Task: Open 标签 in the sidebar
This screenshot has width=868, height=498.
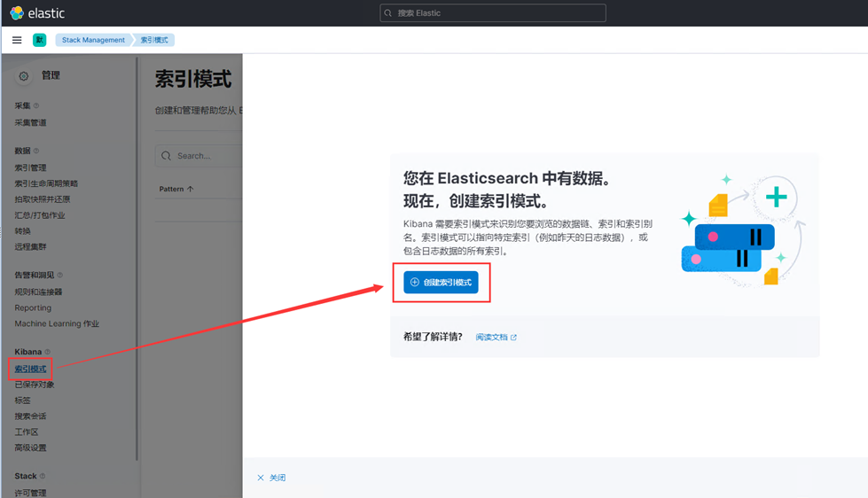Action: point(23,400)
